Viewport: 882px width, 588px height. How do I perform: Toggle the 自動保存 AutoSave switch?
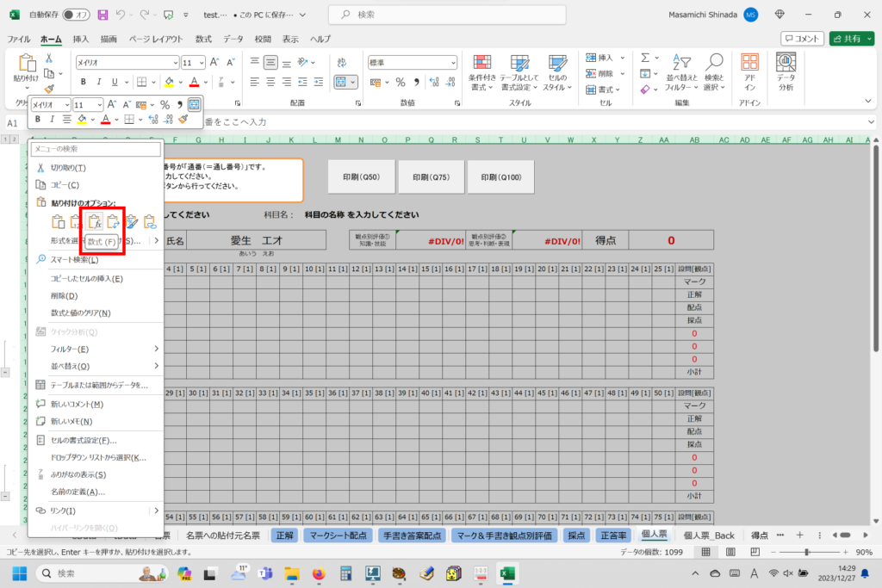(x=76, y=15)
